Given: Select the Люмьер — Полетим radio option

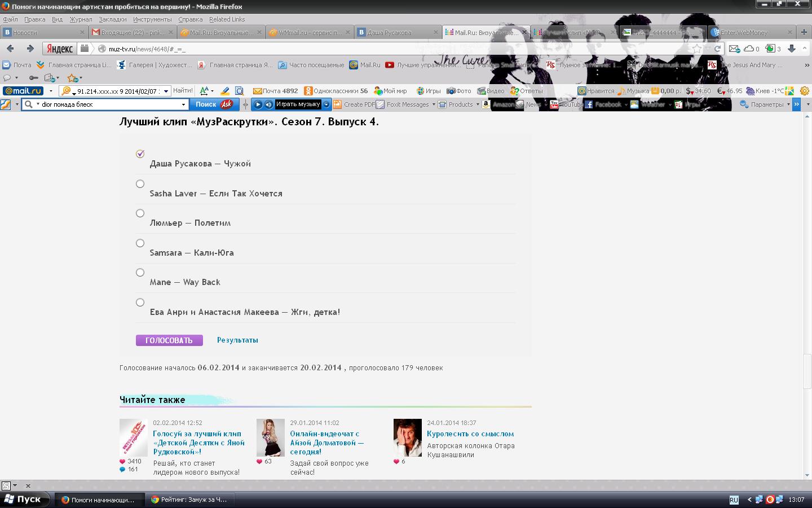Looking at the screenshot, I should pyautogui.click(x=140, y=213).
